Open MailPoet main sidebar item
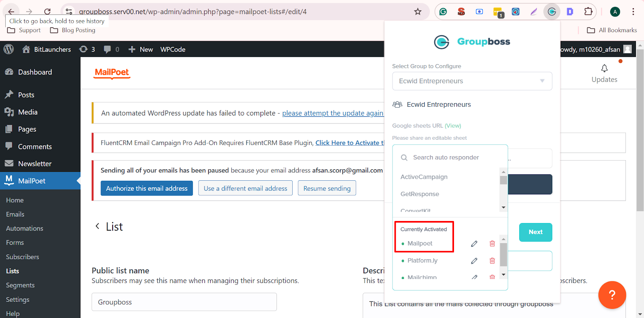The width and height of the screenshot is (644, 318). pyautogui.click(x=40, y=181)
